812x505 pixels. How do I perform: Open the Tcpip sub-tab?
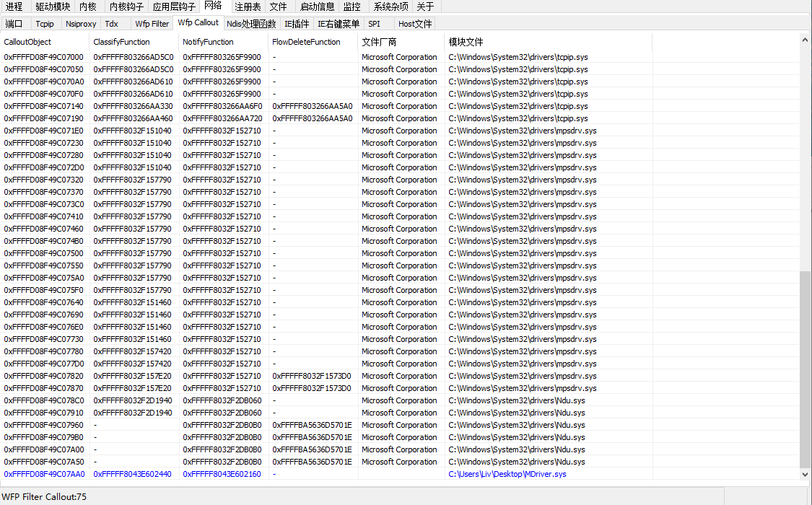click(x=45, y=24)
